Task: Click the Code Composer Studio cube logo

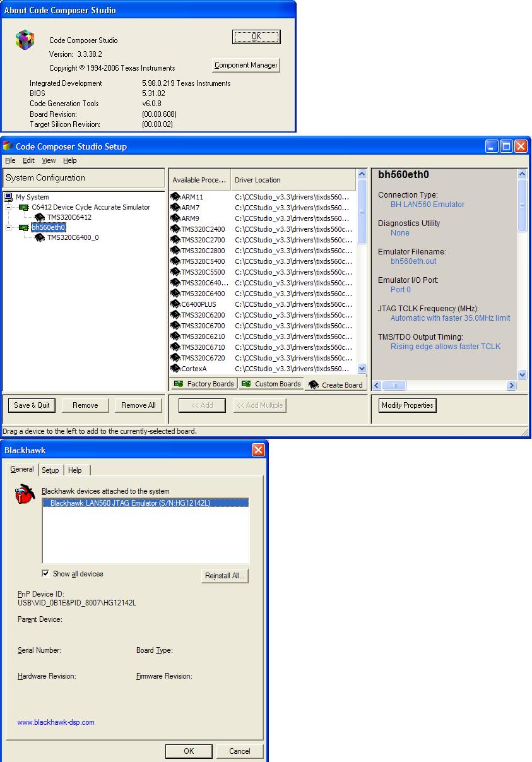Action: click(24, 40)
